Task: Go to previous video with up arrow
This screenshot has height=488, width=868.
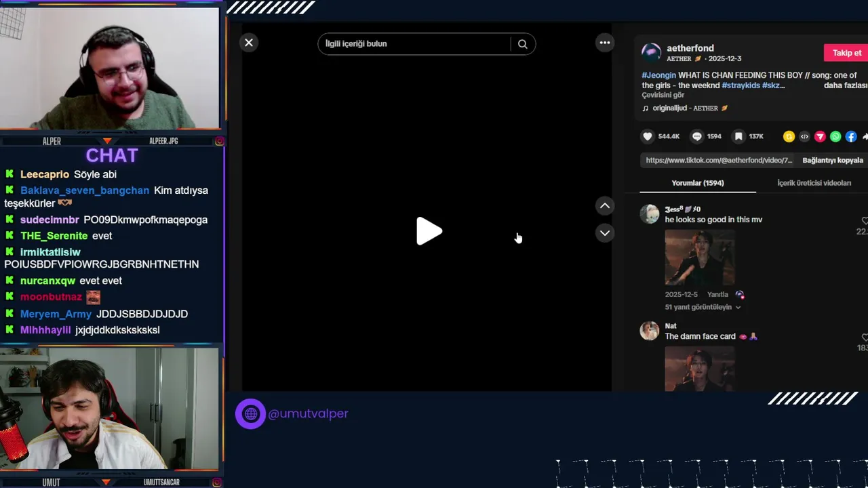Action: [605, 206]
